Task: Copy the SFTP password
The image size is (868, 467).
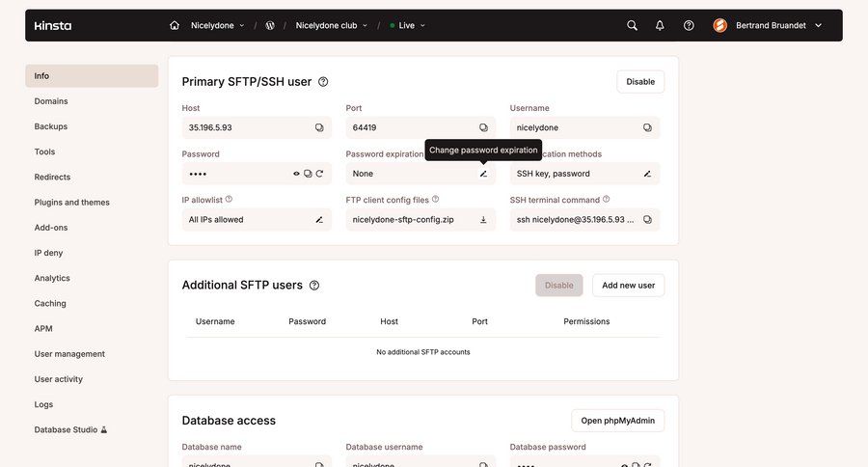Action: click(308, 174)
